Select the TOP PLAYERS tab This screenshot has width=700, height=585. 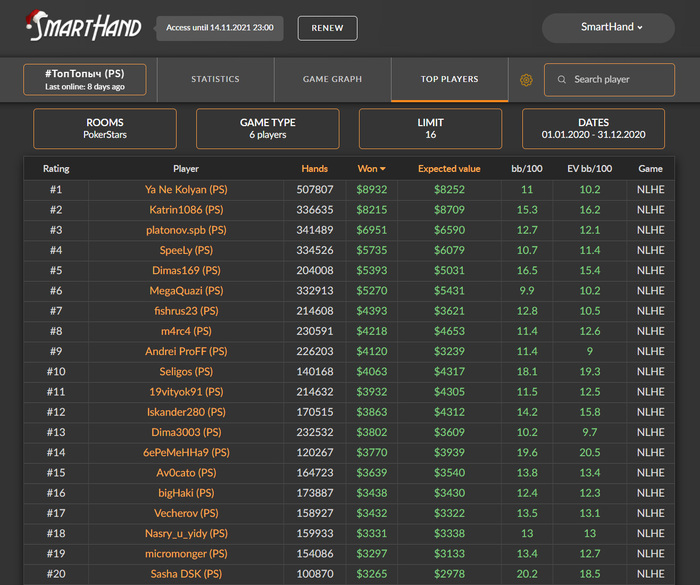[450, 79]
